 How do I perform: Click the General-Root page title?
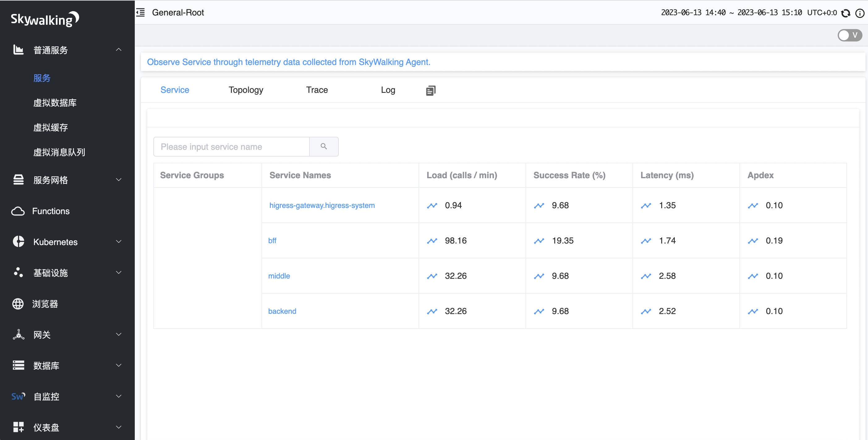(x=178, y=12)
